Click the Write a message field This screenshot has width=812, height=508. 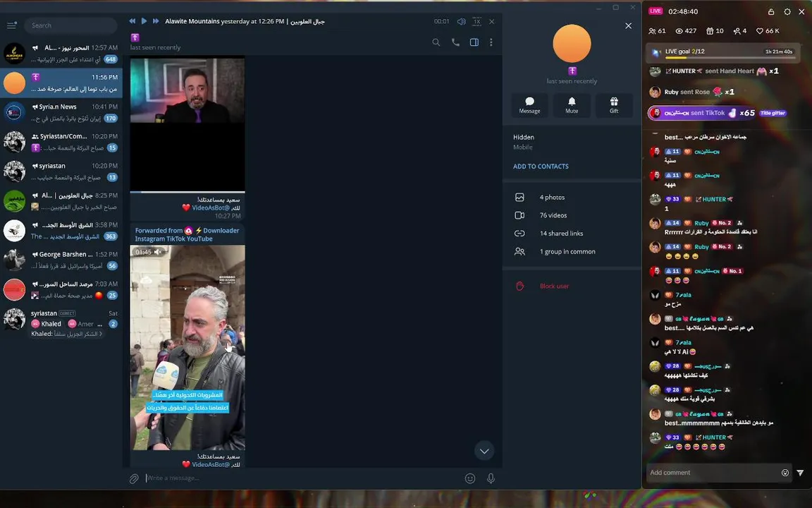(303, 478)
